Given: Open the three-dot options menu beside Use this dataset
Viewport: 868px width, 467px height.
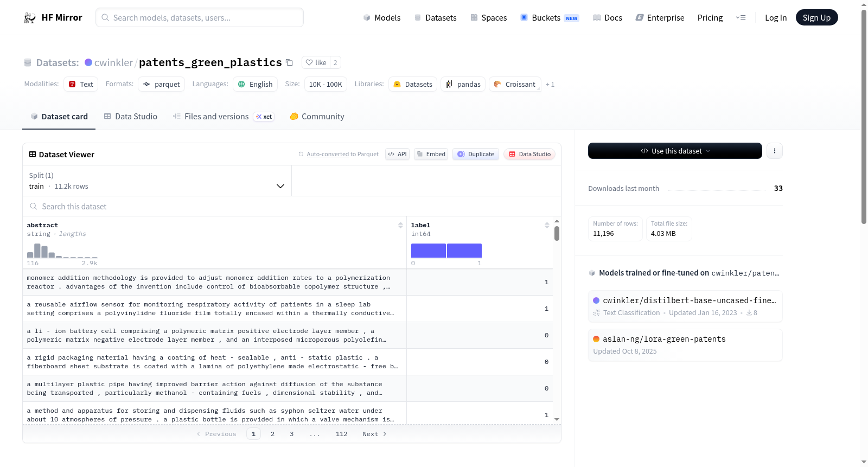Looking at the screenshot, I should pos(775,151).
